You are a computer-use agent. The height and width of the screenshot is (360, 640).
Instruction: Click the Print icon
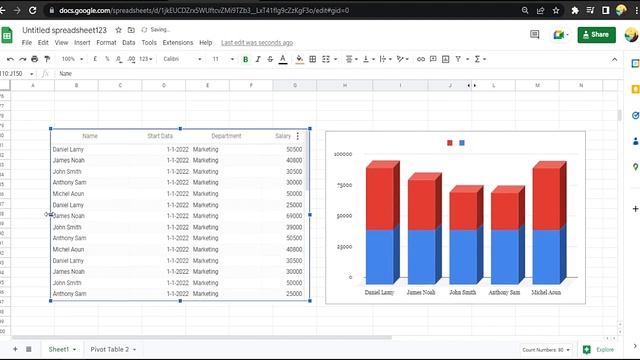(35, 59)
